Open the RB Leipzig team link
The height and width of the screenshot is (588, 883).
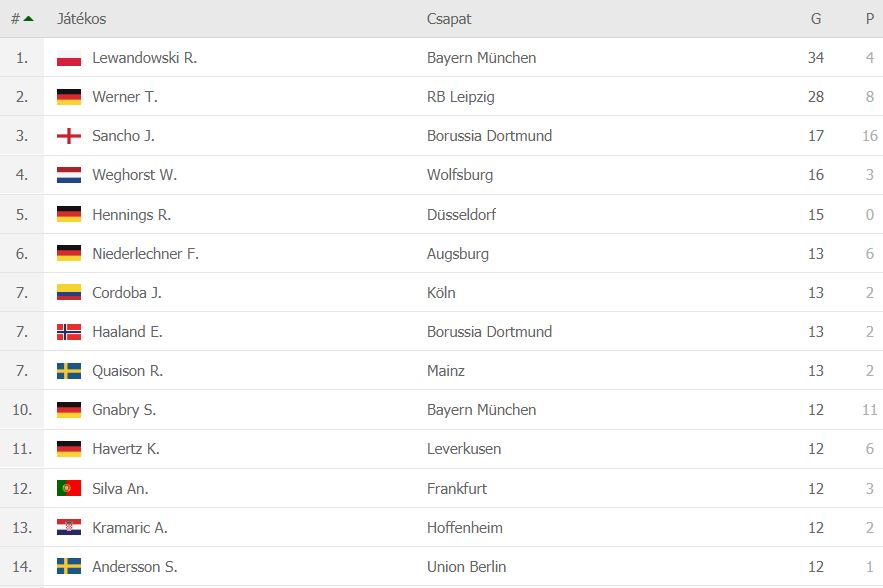coord(461,97)
